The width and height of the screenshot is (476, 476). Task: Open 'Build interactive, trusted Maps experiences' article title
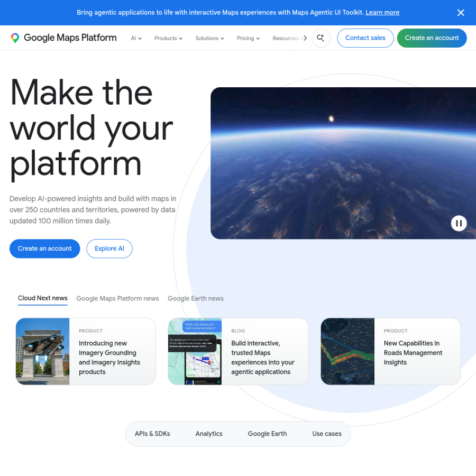263,358
